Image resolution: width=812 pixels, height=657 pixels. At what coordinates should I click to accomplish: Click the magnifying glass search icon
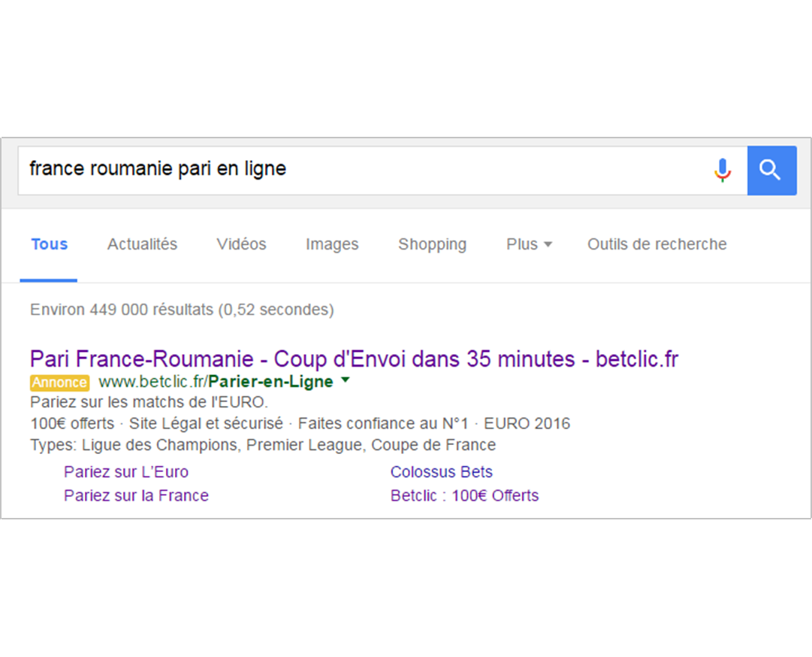pyautogui.click(x=771, y=171)
